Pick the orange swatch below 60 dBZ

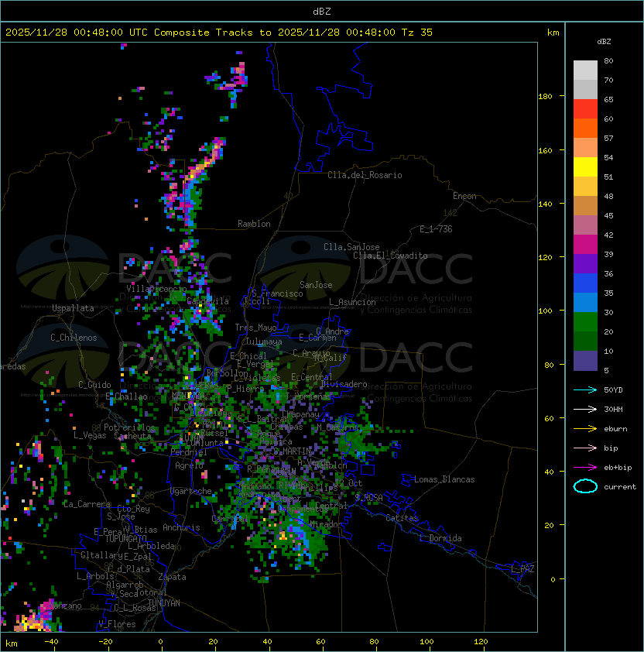pyautogui.click(x=585, y=128)
